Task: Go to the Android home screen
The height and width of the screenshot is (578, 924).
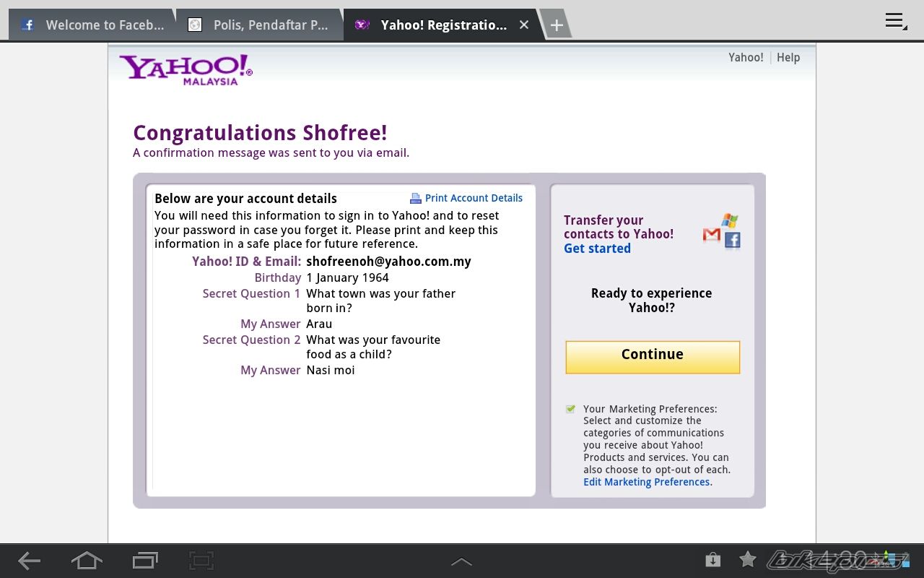Action: pos(87,561)
